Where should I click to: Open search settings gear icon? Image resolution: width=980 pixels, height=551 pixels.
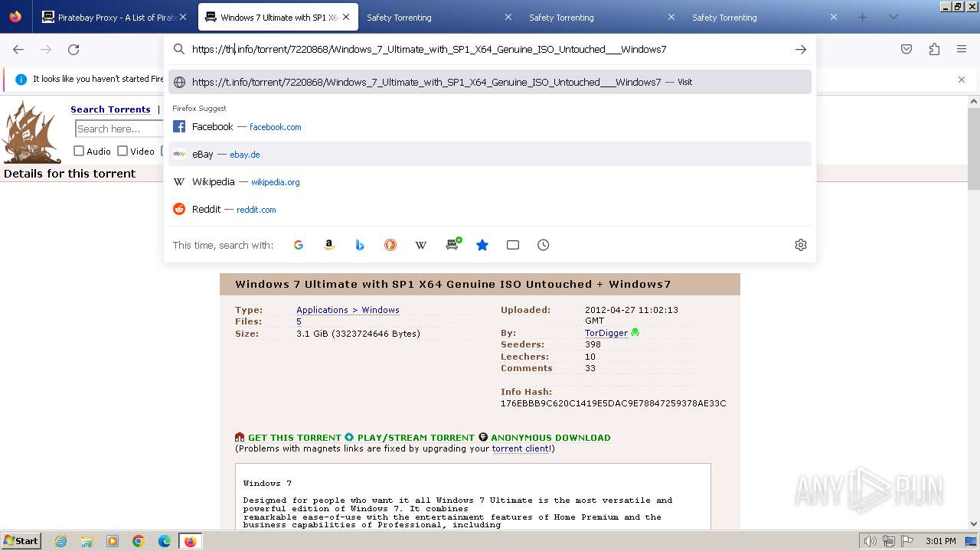pyautogui.click(x=801, y=245)
